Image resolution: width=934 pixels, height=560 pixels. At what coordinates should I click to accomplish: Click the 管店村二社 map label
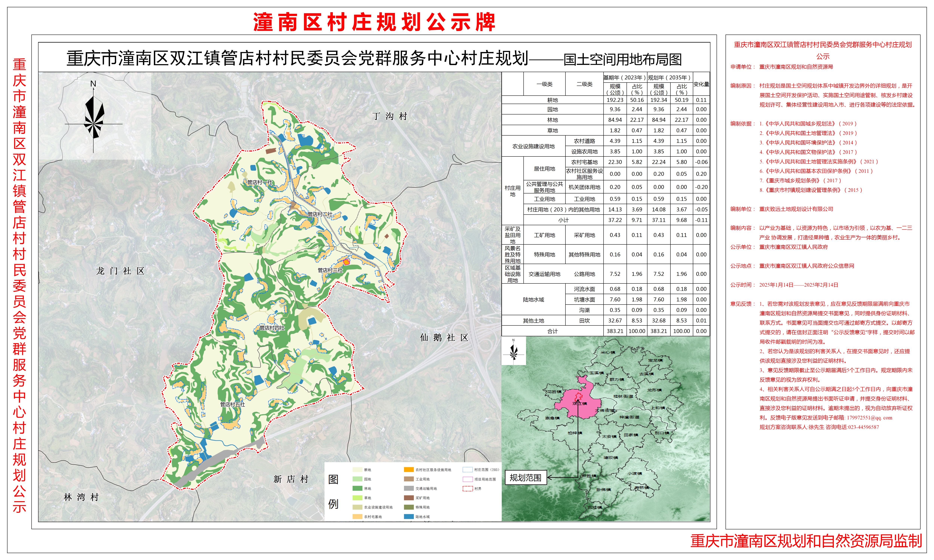point(320,214)
